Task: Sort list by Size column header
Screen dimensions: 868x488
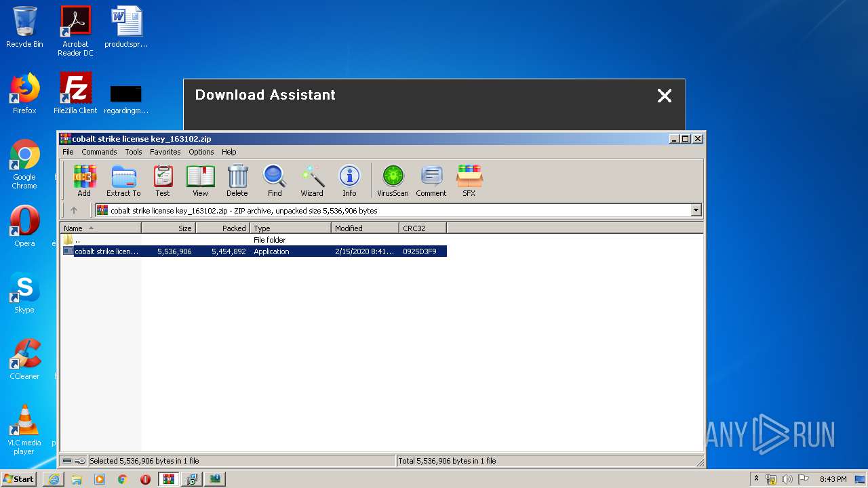Action: coord(168,228)
